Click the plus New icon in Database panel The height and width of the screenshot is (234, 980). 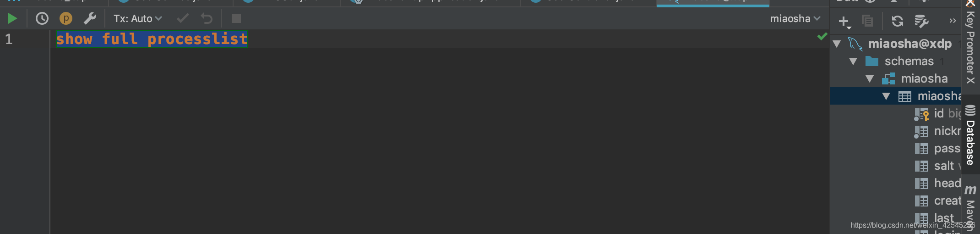(844, 21)
